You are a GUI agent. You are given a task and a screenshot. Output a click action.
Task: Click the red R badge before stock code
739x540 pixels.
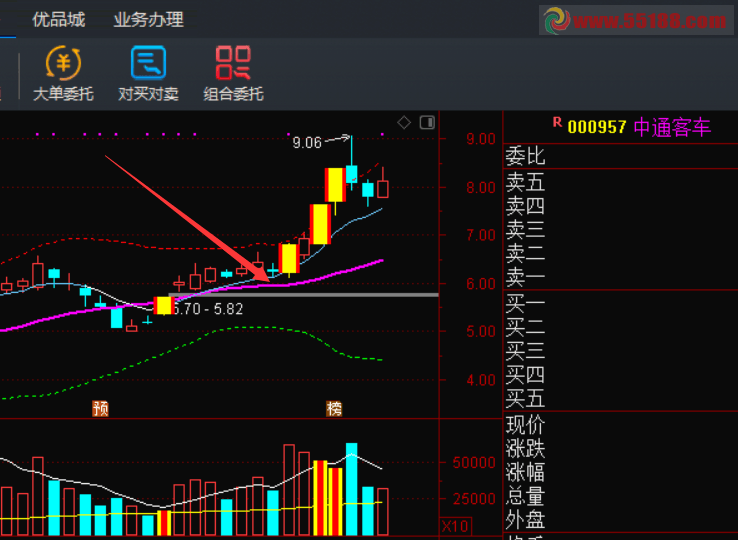coord(557,123)
